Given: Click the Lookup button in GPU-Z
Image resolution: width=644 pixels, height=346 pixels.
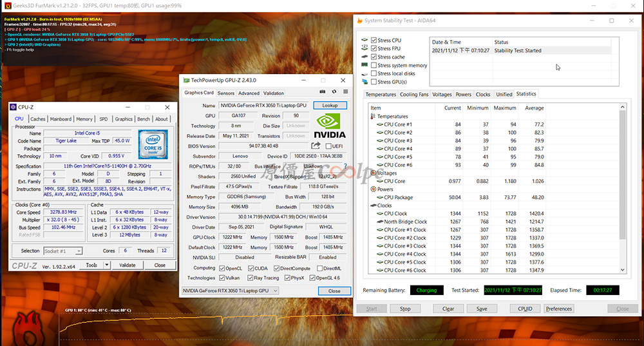Looking at the screenshot, I should tap(330, 105).
